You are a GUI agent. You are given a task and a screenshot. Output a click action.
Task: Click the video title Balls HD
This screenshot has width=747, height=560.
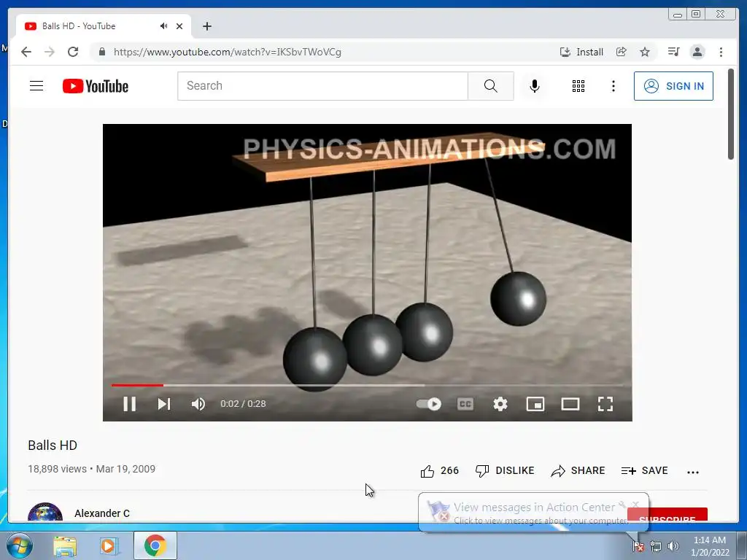pos(53,446)
